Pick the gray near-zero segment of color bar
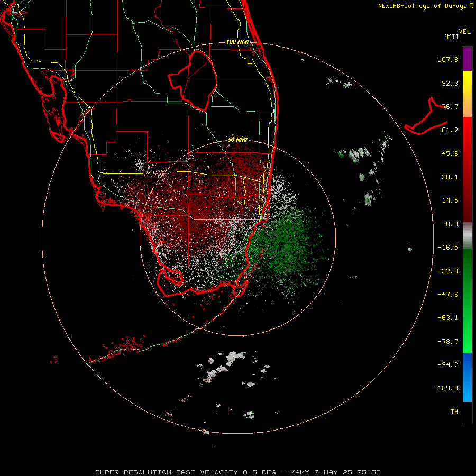The height and width of the screenshot is (476, 476). point(467,235)
